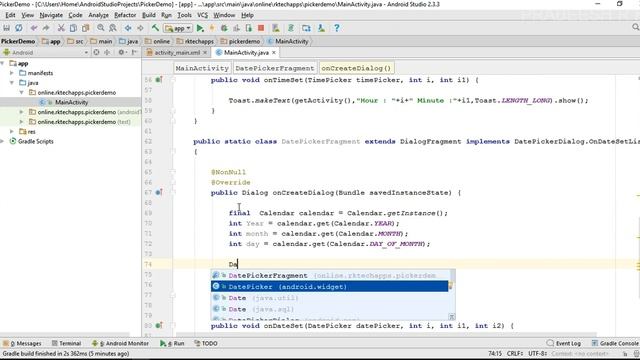Expand Gradle Scripts node
The width and height of the screenshot is (640, 360).
point(2,141)
